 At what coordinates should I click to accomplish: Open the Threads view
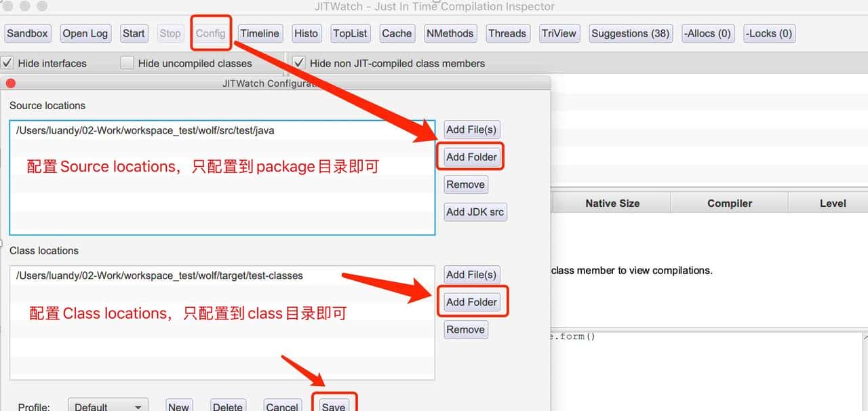pos(508,33)
